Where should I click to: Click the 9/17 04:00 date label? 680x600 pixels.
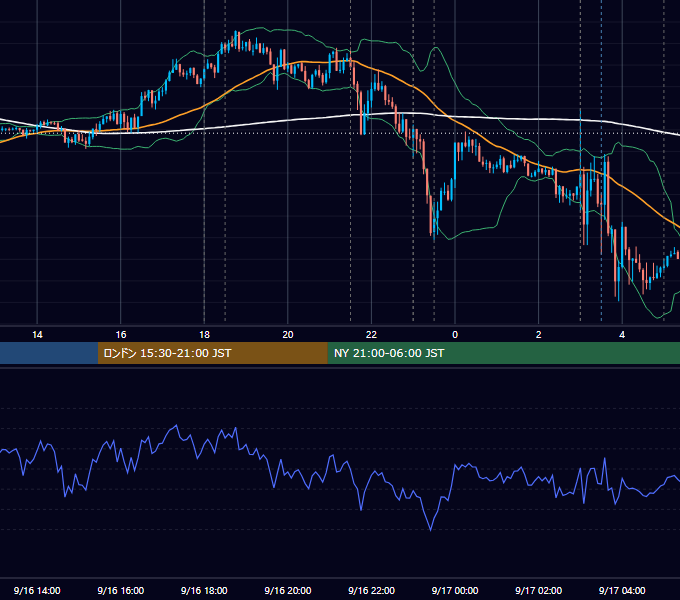tap(622, 590)
